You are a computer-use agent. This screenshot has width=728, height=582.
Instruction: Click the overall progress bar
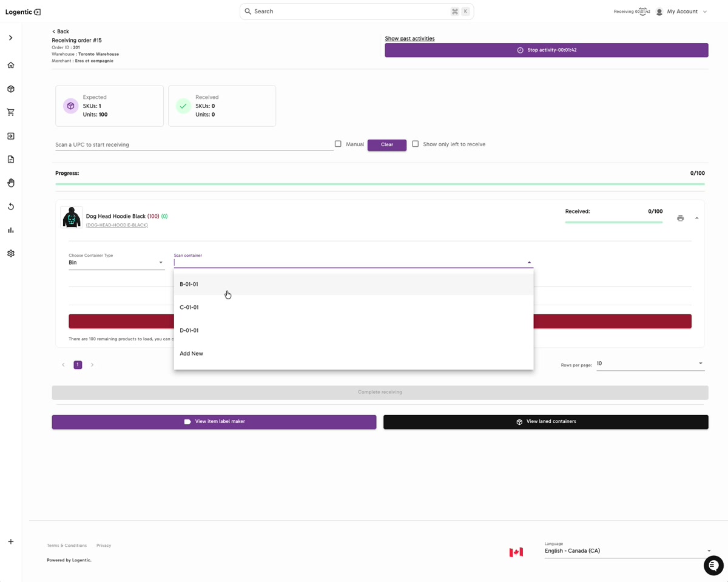(380, 184)
